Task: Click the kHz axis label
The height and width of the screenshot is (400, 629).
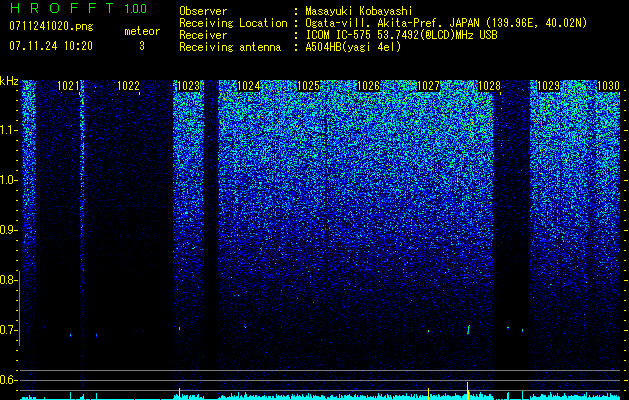Action: tap(9, 81)
